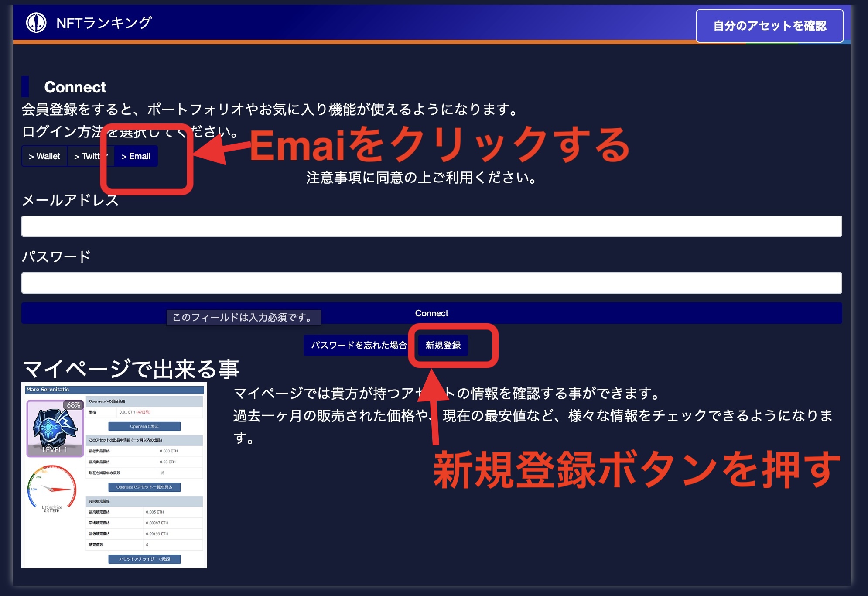The height and width of the screenshot is (596, 868).
Task: Click the NFTランキング site logo icon
Action: [x=36, y=23]
